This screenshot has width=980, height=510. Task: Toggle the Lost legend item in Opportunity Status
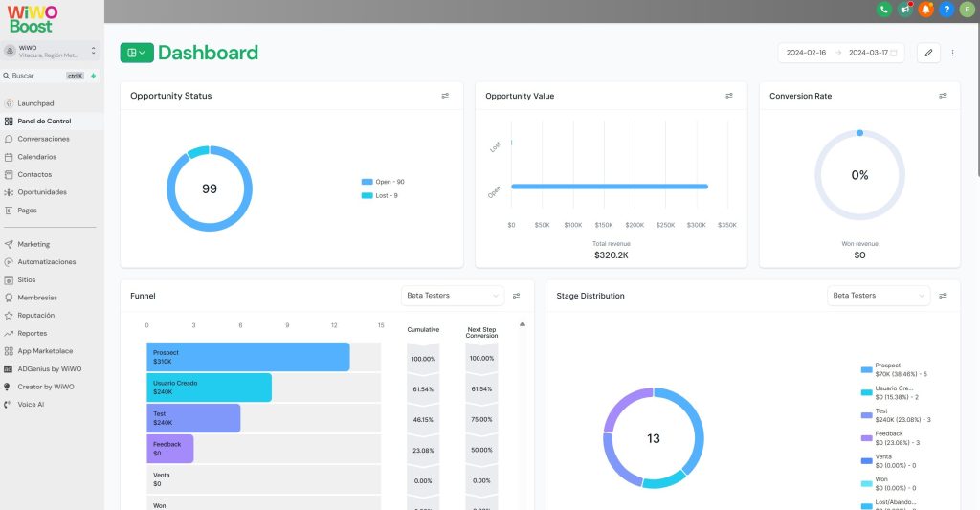click(380, 195)
